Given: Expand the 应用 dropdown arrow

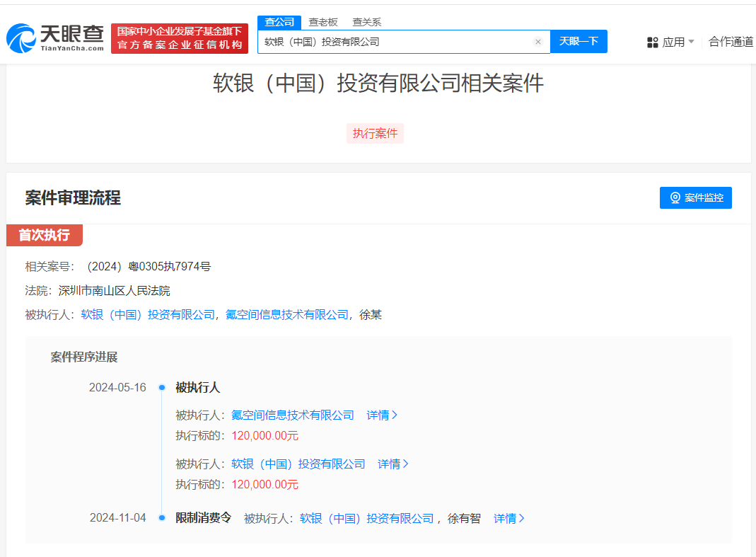Looking at the screenshot, I should [691, 42].
